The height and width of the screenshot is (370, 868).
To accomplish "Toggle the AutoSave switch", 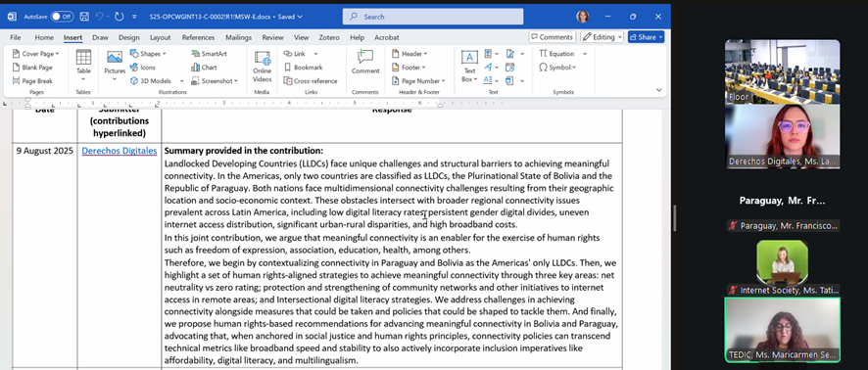I will coord(62,17).
